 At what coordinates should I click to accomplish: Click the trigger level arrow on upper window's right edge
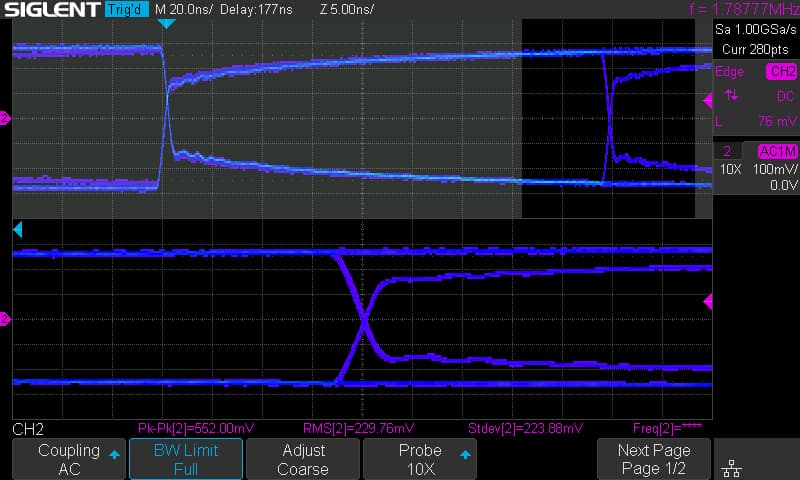tap(708, 100)
